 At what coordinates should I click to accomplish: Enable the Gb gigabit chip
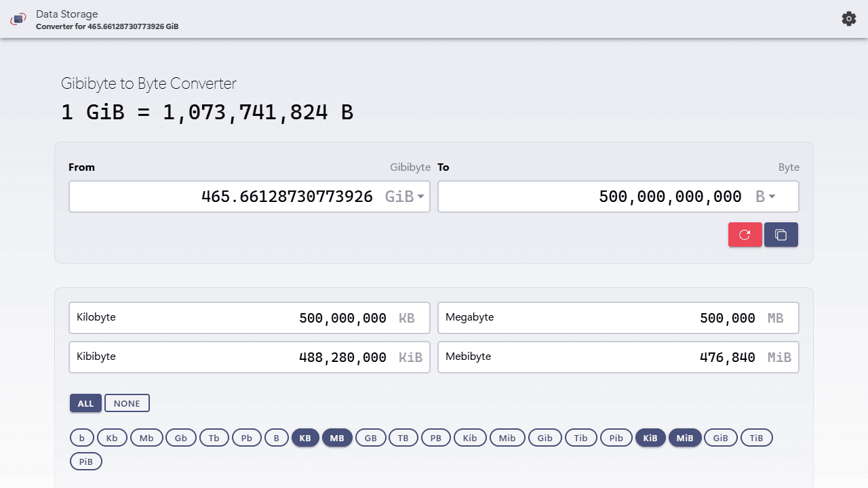click(x=181, y=438)
